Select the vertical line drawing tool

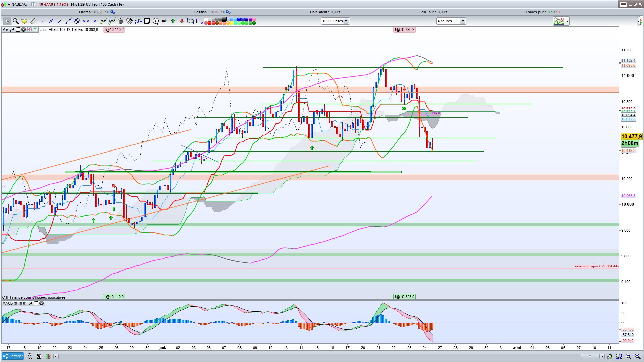click(x=95, y=21)
